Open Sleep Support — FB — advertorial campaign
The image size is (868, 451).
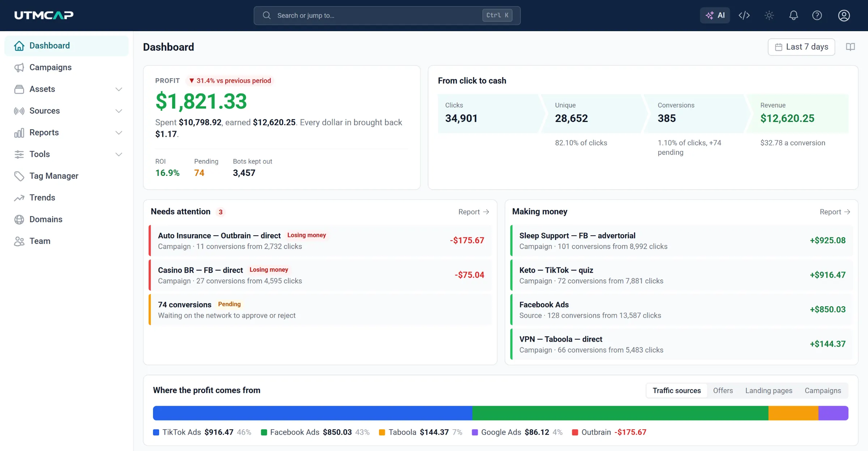click(681, 241)
